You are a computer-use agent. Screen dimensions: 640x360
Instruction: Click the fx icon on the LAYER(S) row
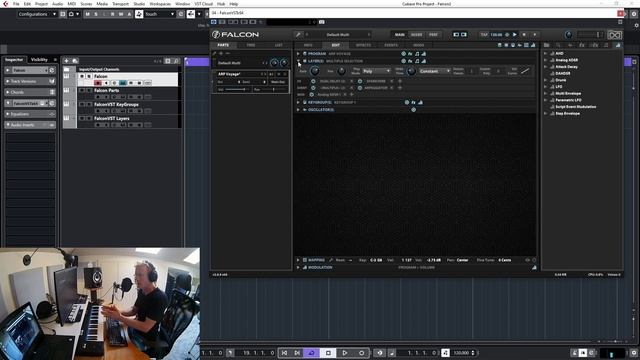tap(410, 61)
